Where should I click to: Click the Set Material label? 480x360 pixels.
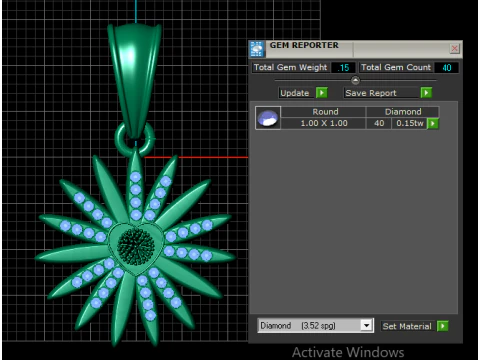[x=407, y=326]
